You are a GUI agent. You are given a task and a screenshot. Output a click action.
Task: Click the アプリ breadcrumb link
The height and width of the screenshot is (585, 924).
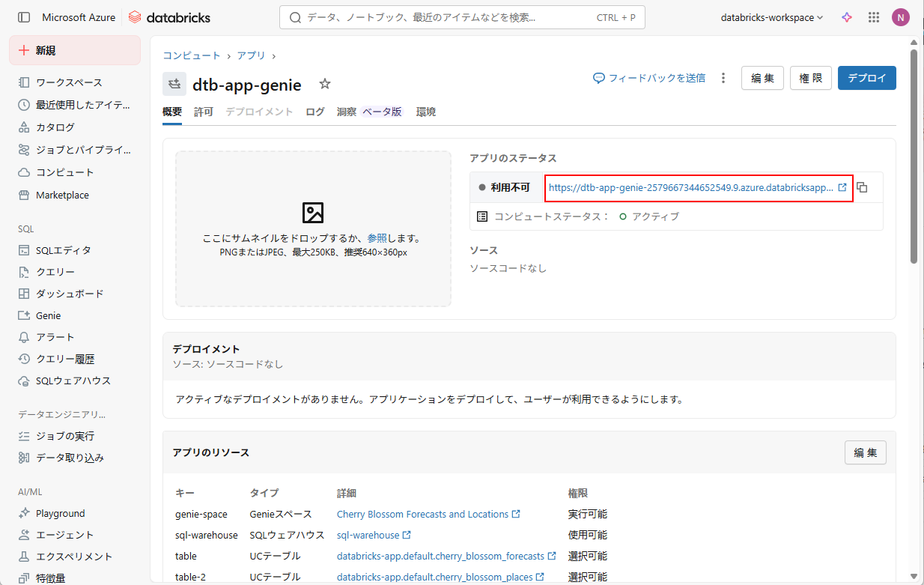click(251, 55)
